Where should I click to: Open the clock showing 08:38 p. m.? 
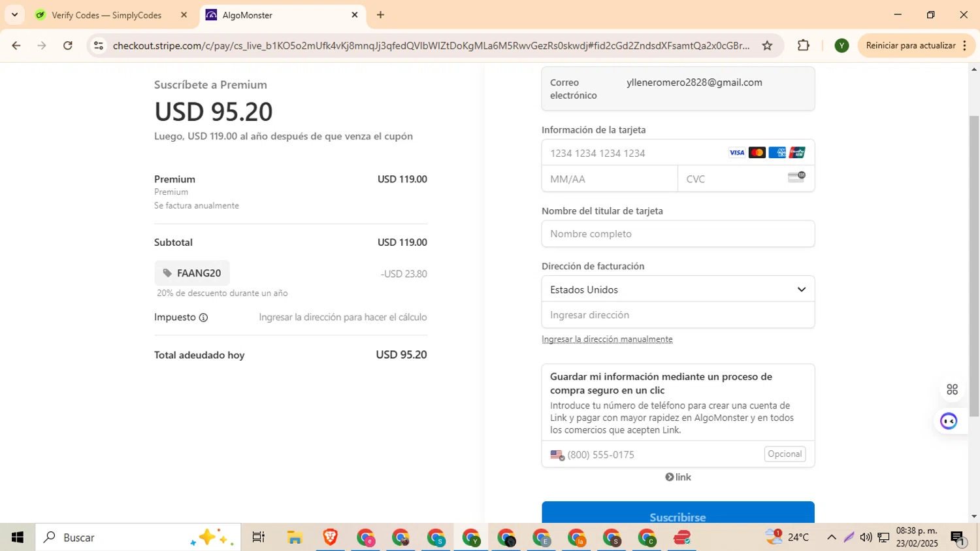917,537
